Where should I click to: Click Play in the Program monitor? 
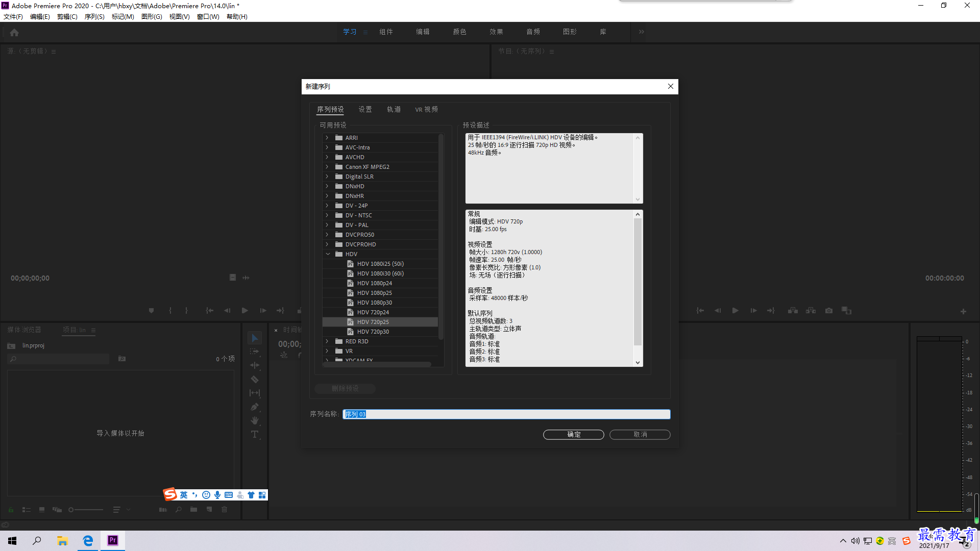pos(736,310)
